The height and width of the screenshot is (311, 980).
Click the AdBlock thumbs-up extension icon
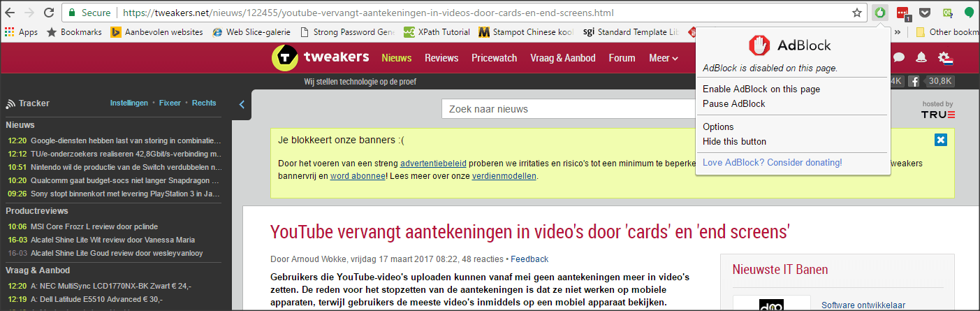coord(881,13)
